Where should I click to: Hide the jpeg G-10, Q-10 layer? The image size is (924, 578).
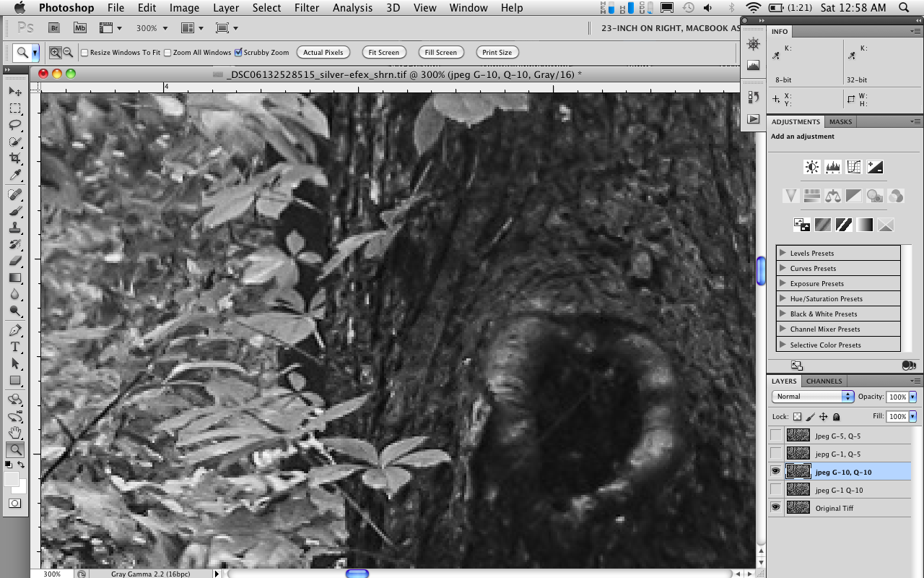click(776, 472)
